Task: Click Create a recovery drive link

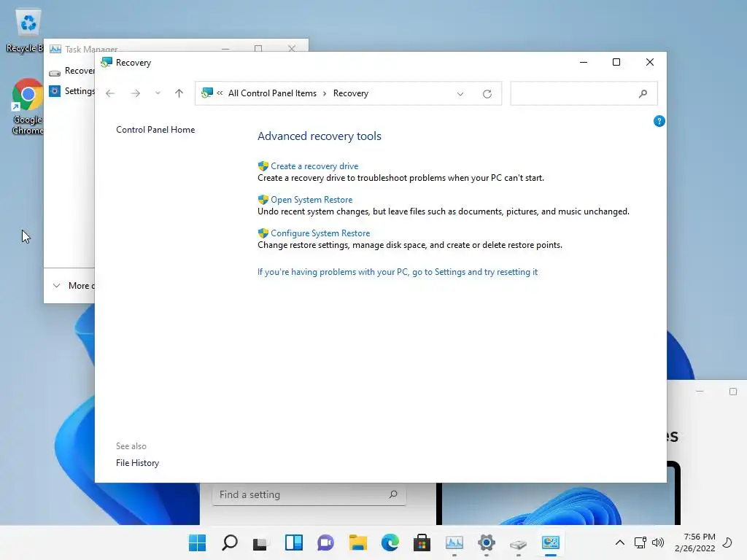Action: pos(314,166)
